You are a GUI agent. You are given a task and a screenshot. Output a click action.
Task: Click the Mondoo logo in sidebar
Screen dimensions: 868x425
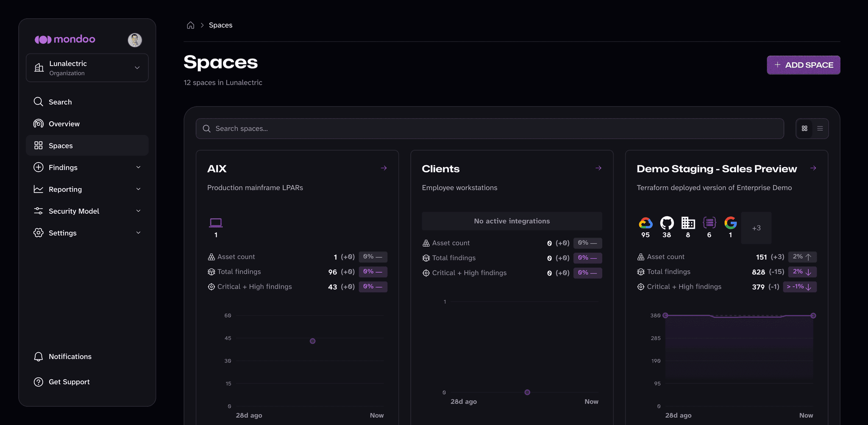click(x=65, y=39)
